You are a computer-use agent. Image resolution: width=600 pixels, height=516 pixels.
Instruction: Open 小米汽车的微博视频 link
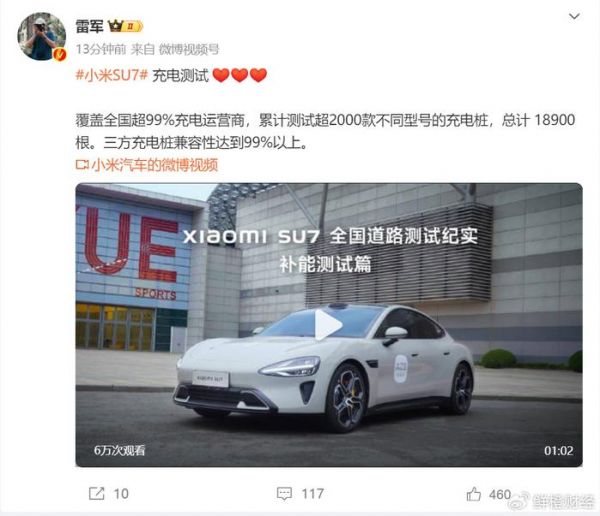coord(155,165)
